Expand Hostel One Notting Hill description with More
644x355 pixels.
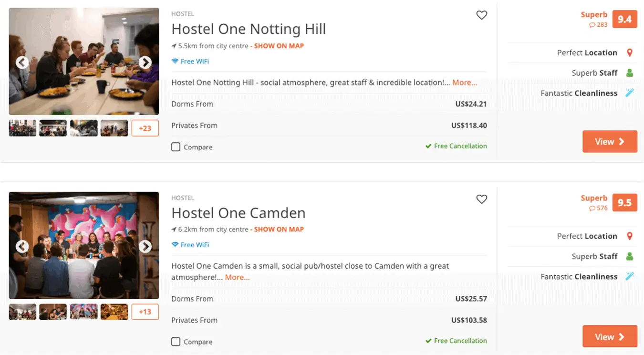pos(465,83)
